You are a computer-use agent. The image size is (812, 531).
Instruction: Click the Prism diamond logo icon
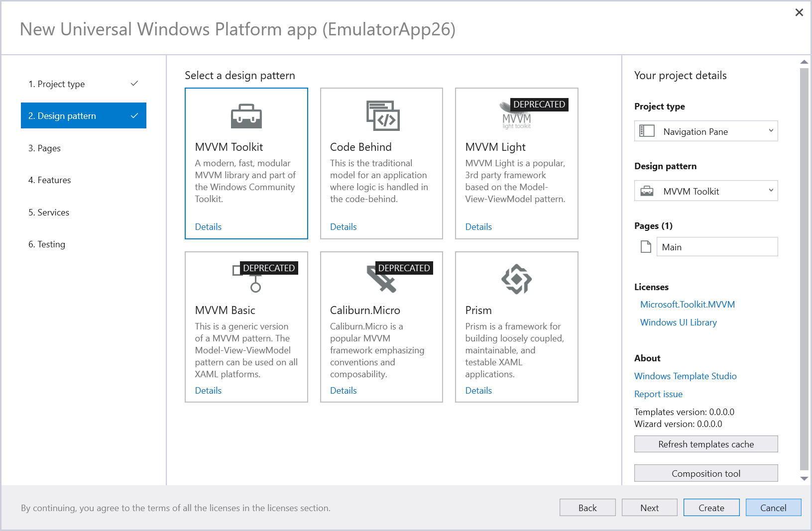click(x=516, y=279)
